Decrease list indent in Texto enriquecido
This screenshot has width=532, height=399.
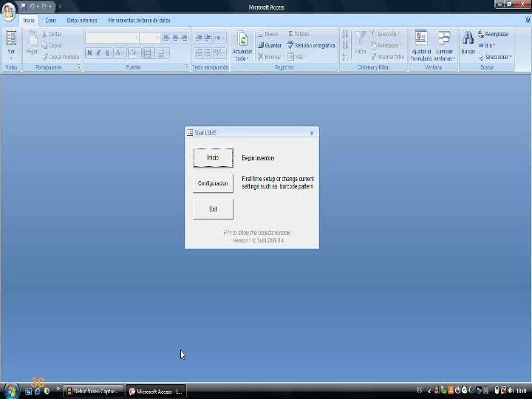[x=199, y=38]
